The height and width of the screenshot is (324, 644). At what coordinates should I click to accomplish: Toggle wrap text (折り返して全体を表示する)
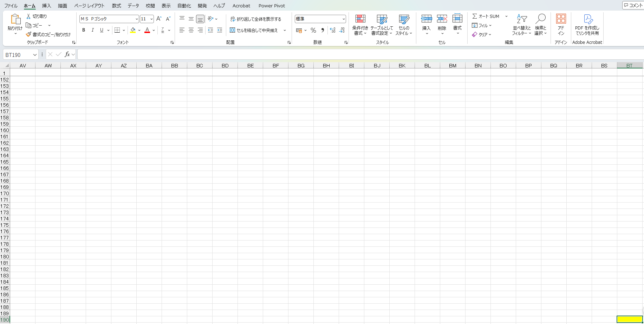(256, 19)
